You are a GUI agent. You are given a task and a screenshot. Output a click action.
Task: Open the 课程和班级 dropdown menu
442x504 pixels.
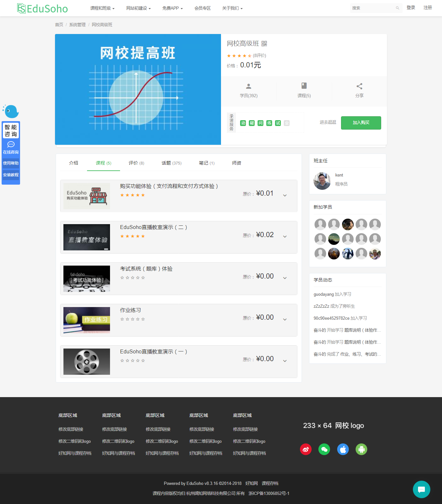click(x=102, y=8)
